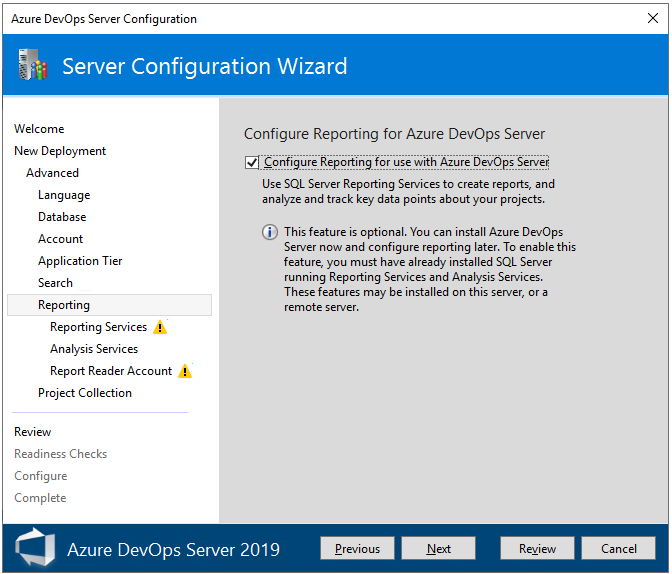Cancel the configuration wizard
672x574 pixels.
(619, 548)
